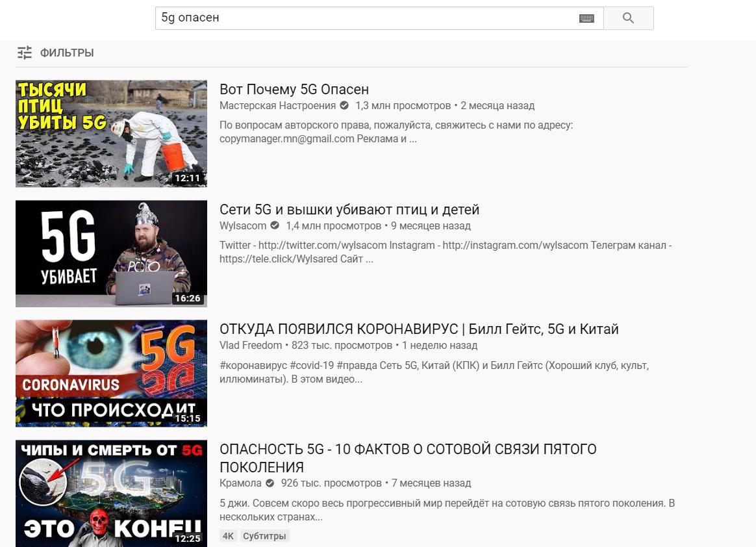
Task: Open the 'Coronavirus что происходит' thumbnail
Action: pyautogui.click(x=111, y=374)
